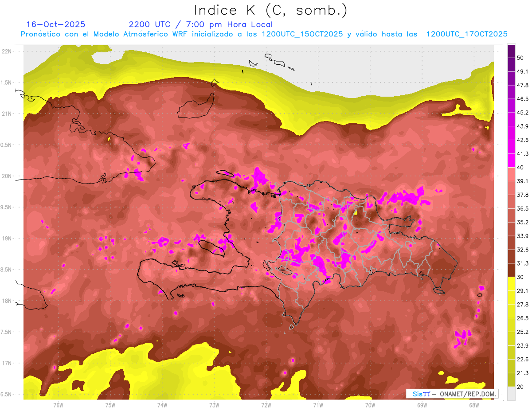
Task: Pick the bright yellow swatch at 29.1
Action: coord(511,284)
